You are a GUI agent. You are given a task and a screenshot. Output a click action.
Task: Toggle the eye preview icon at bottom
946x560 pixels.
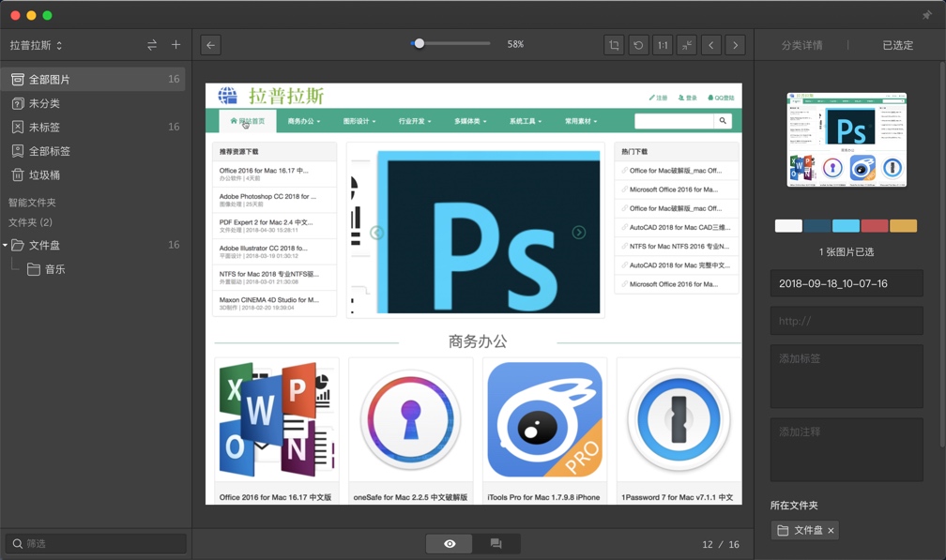[x=449, y=543]
